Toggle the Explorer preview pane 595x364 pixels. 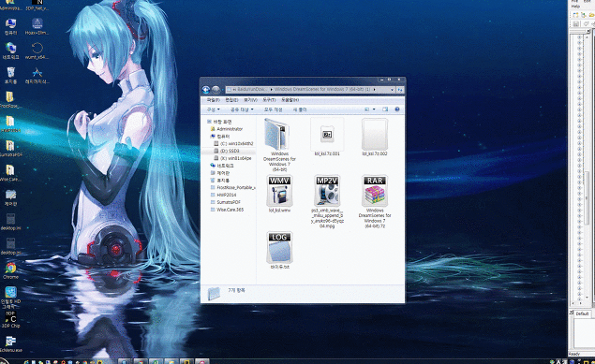(385, 109)
